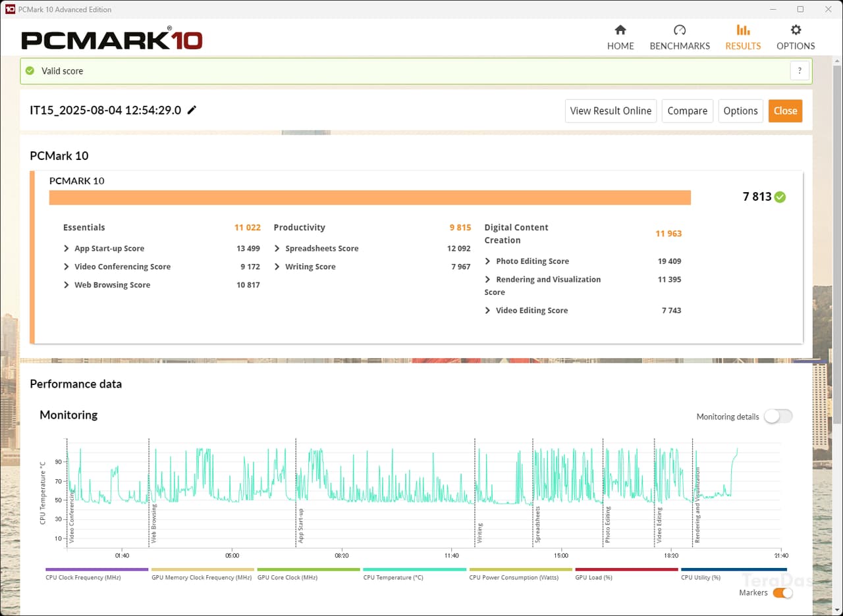Select CPU Clock Frequency legend swatch

tap(97, 569)
